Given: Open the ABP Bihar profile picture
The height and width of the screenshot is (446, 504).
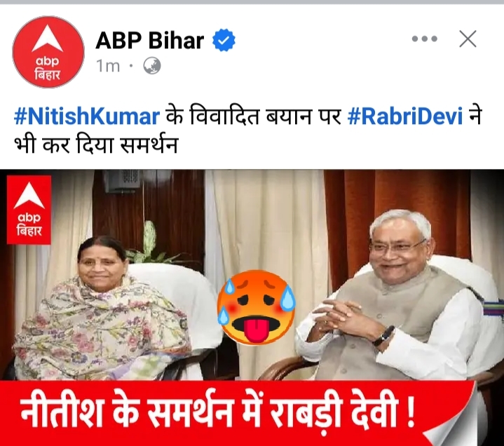Looking at the screenshot, I should 48,52.
